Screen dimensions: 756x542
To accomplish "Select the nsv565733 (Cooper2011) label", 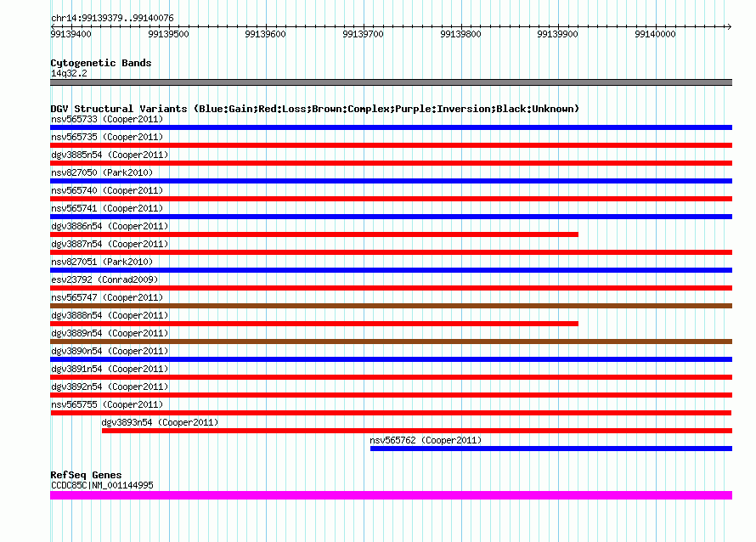I will 107,119.
